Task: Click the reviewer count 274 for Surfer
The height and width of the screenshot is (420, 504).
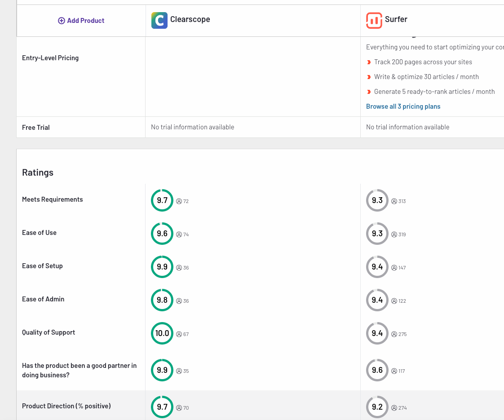Action: [x=402, y=408]
